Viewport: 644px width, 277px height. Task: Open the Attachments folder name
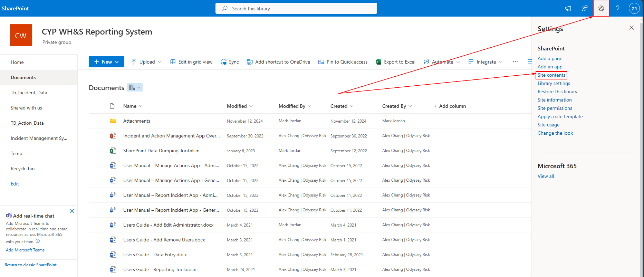click(x=137, y=121)
